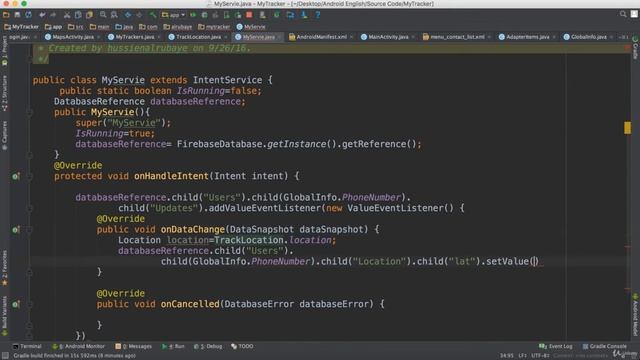Open the Build Variants tool window stripe
The image size is (640, 360).
point(4,316)
